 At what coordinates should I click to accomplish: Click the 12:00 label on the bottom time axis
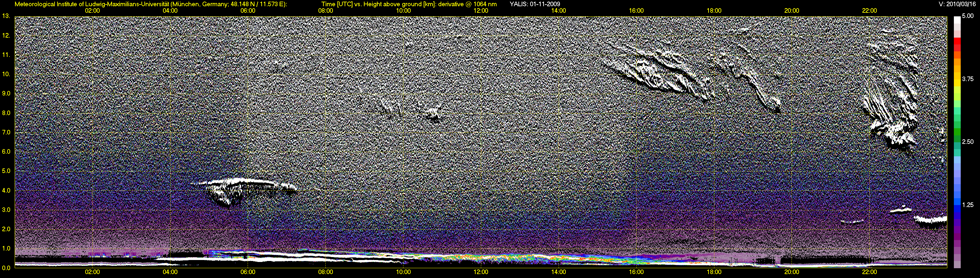coord(481,272)
